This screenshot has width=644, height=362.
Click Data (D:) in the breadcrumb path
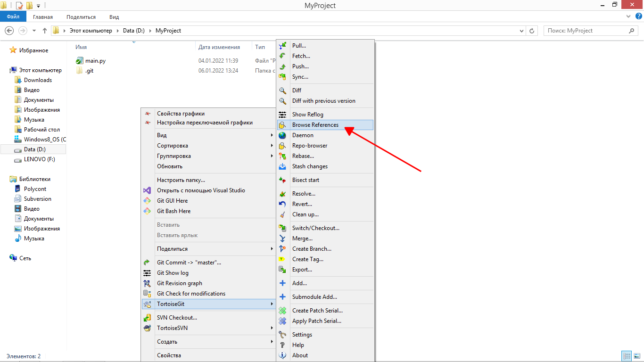pyautogui.click(x=134, y=31)
